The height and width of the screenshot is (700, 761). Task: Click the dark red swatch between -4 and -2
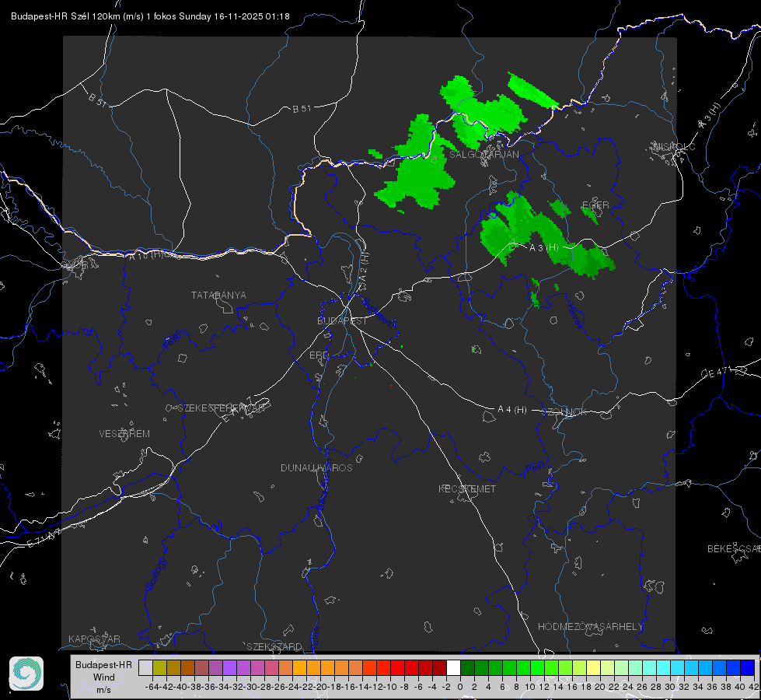coord(439,667)
